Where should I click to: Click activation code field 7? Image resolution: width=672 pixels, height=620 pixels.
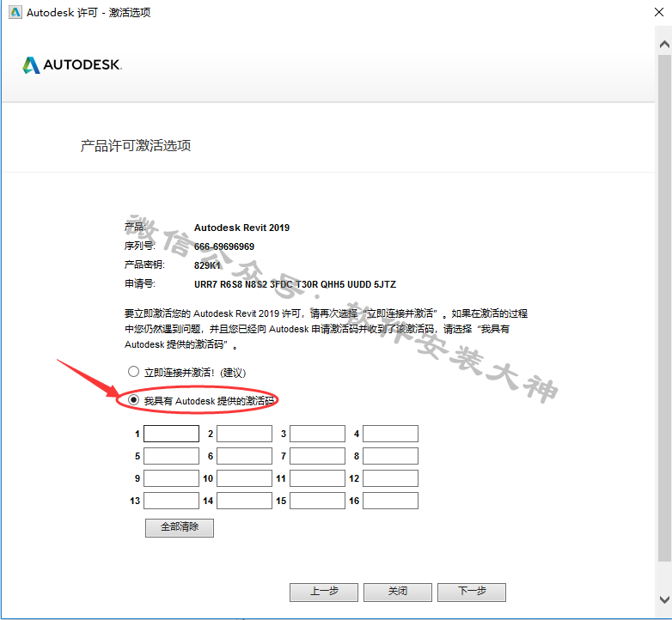[x=318, y=456]
